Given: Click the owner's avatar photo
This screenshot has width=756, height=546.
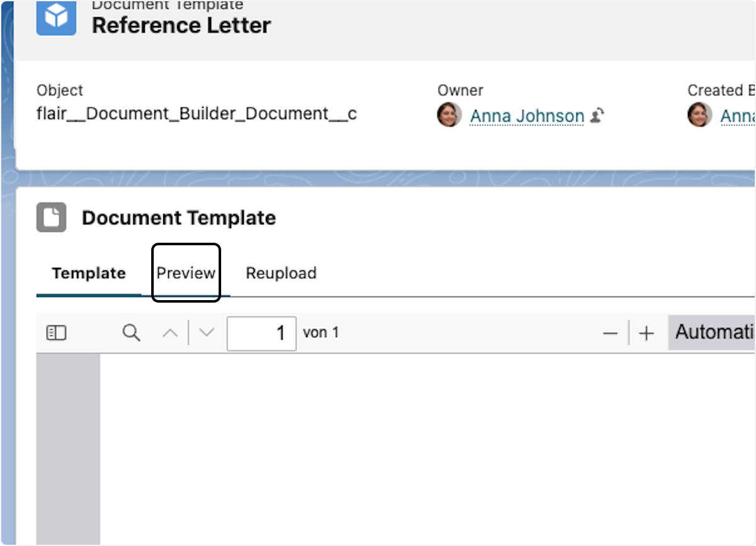Looking at the screenshot, I should (x=449, y=115).
